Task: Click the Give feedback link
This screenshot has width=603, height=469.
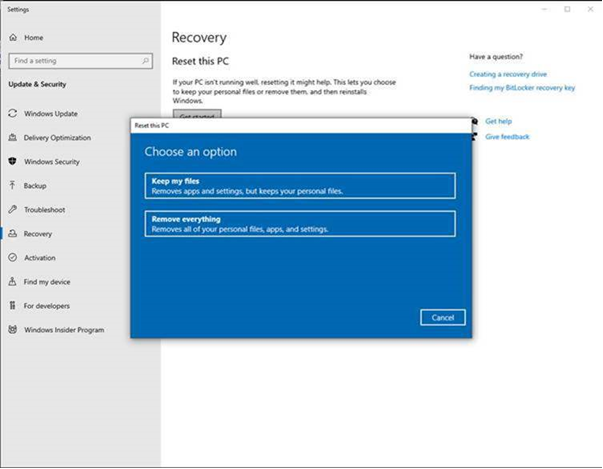Action: coord(507,136)
